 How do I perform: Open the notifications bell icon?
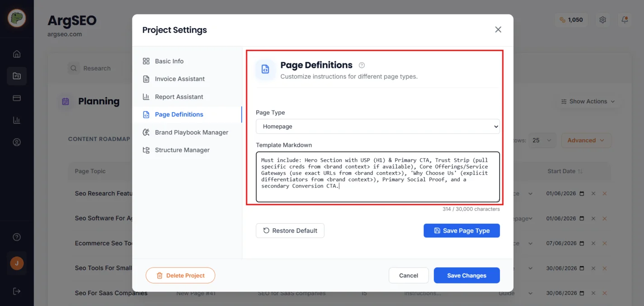625,20
